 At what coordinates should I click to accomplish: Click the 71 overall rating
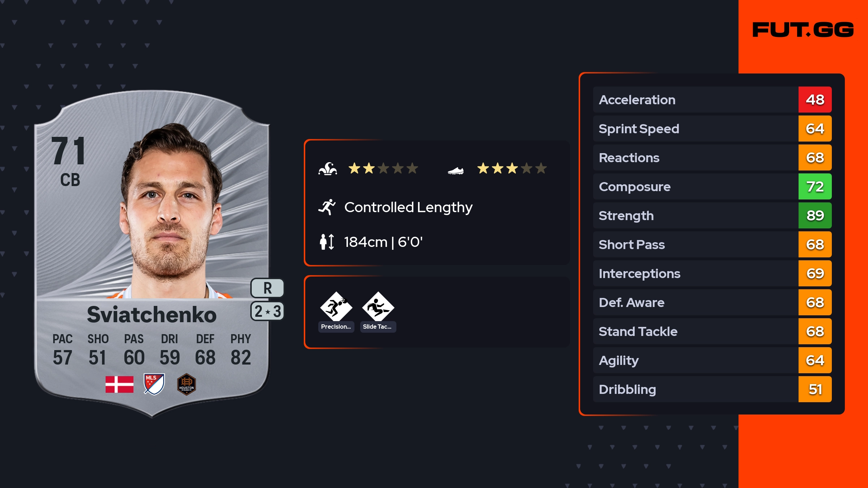pyautogui.click(x=69, y=151)
